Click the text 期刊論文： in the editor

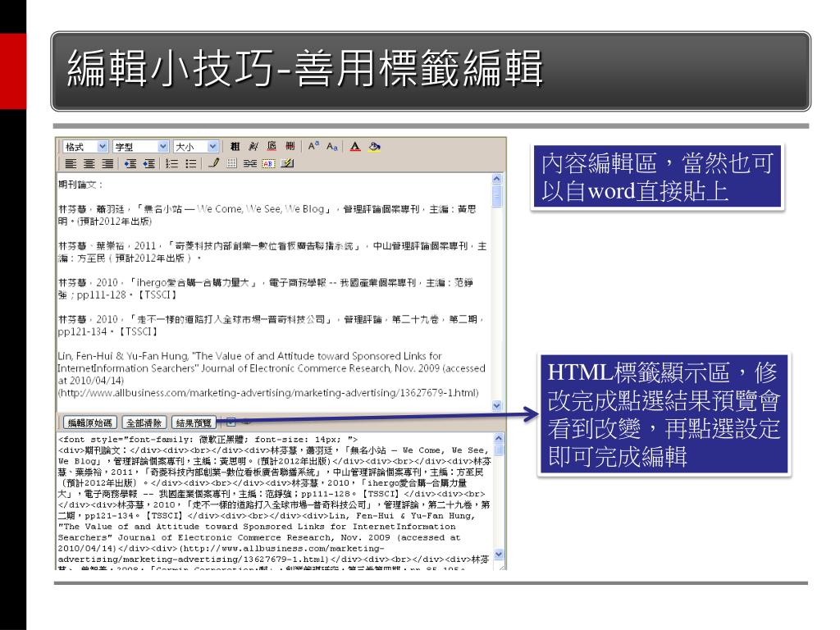[80, 185]
